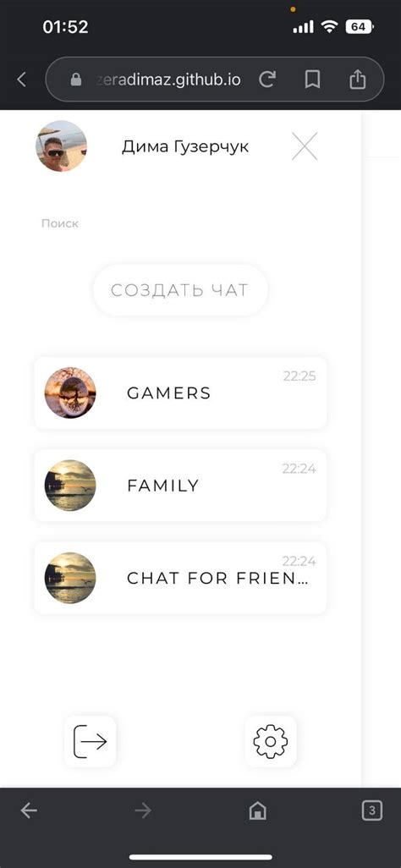Viewport: 401px width, 868px height.
Task: Click the forward arrow in bottom toolbar
Action: pyautogui.click(x=143, y=811)
